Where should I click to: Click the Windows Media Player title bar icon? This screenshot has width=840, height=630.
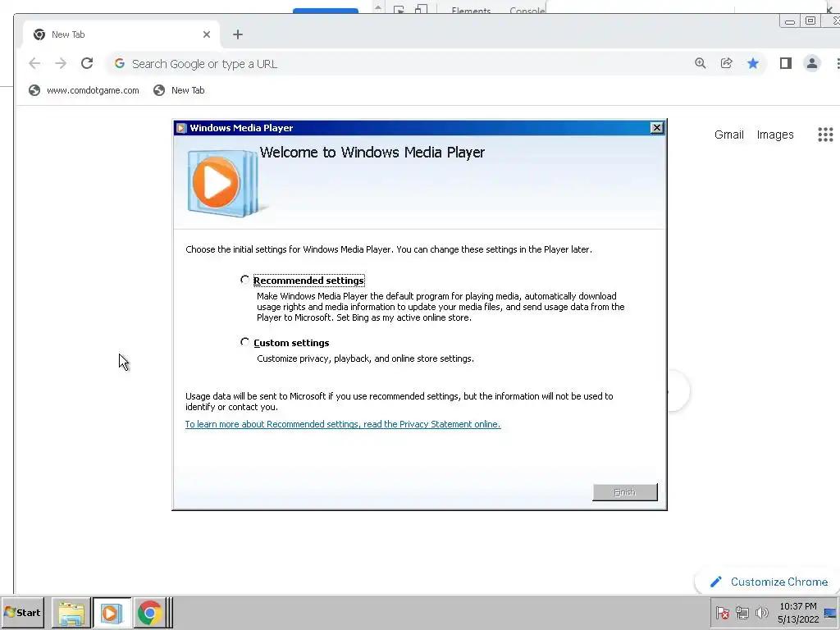pyautogui.click(x=181, y=127)
